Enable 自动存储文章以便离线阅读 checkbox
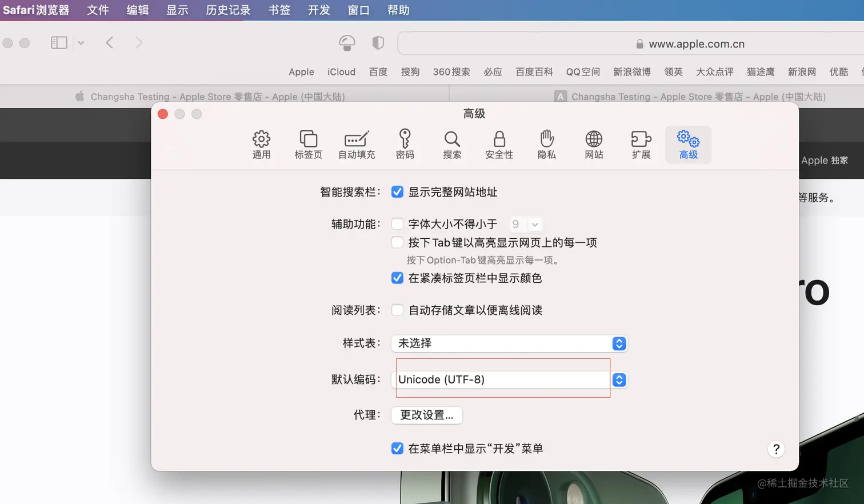Screen dimensions: 864x504 click(x=397, y=310)
